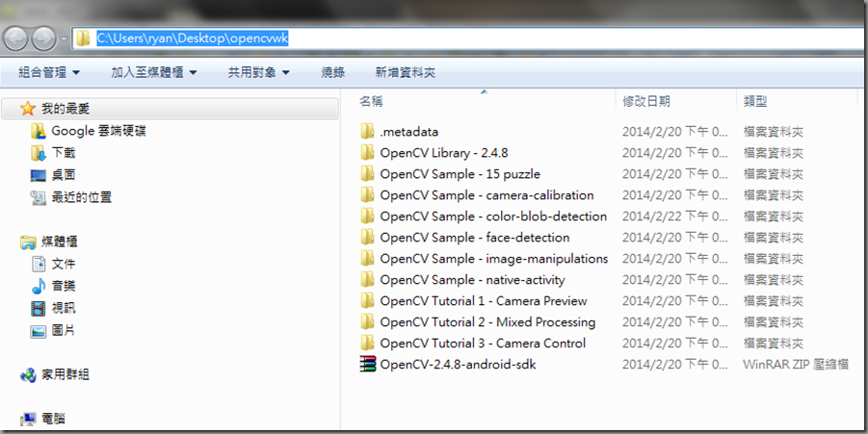The height and width of the screenshot is (434, 868).
Task: Click folder icon of camera-calibration sample
Action: [367, 194]
